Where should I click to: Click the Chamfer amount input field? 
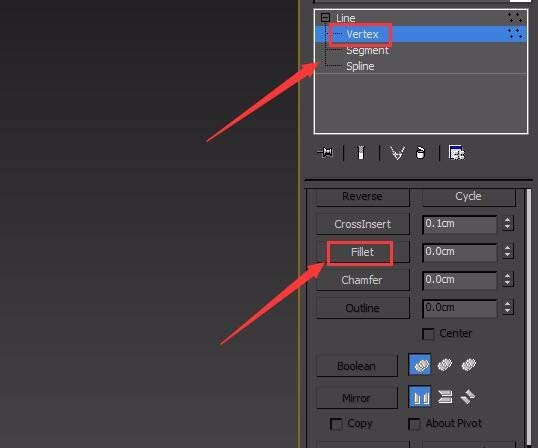point(459,280)
